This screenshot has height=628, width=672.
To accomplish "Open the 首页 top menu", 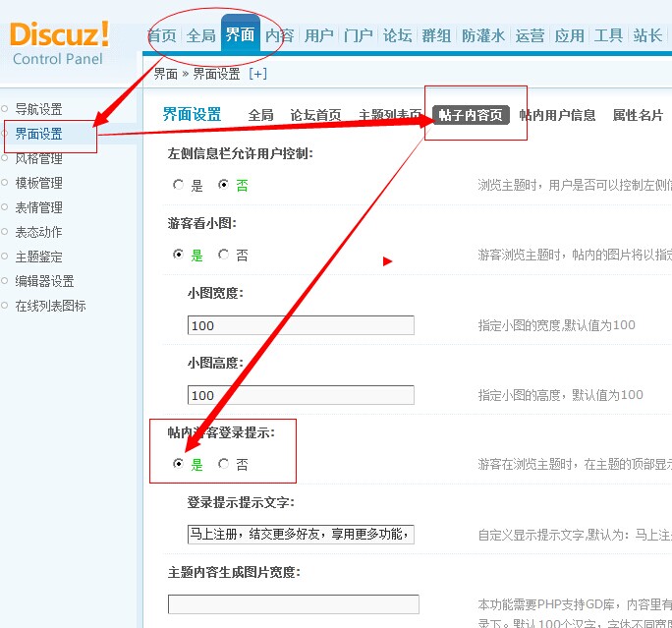I will click(x=161, y=35).
